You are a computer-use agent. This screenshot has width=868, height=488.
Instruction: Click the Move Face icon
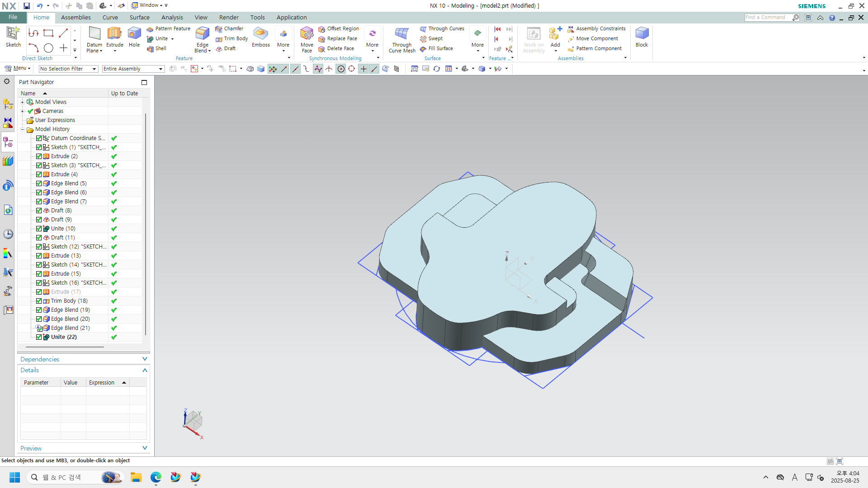pyautogui.click(x=307, y=34)
